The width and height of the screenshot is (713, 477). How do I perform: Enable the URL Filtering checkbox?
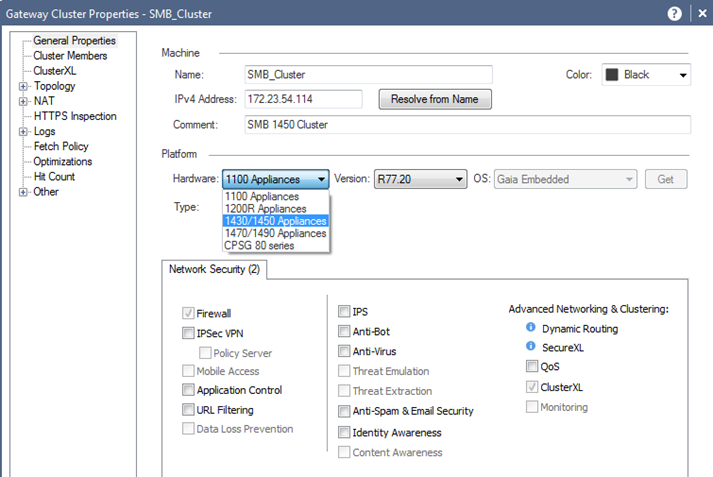point(188,409)
